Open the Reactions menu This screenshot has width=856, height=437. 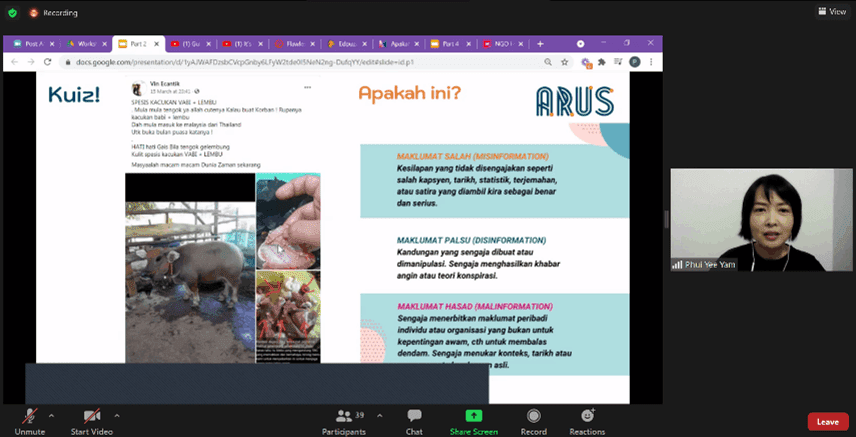587,422
